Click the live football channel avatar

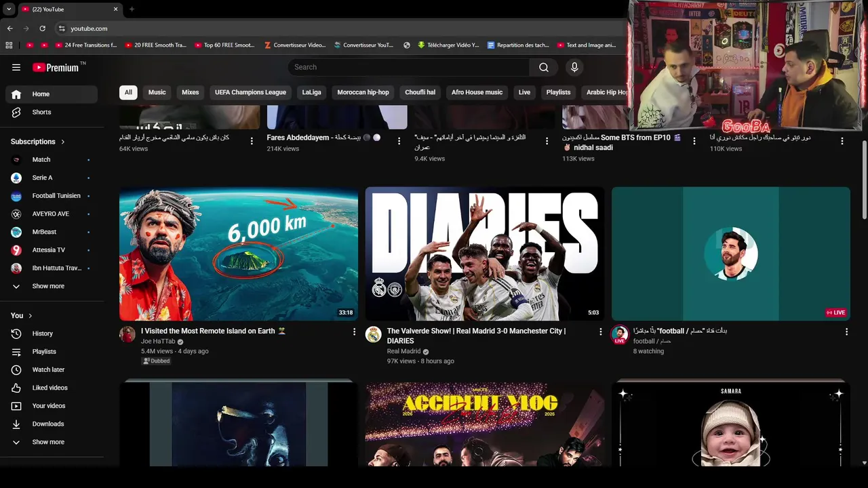point(619,334)
